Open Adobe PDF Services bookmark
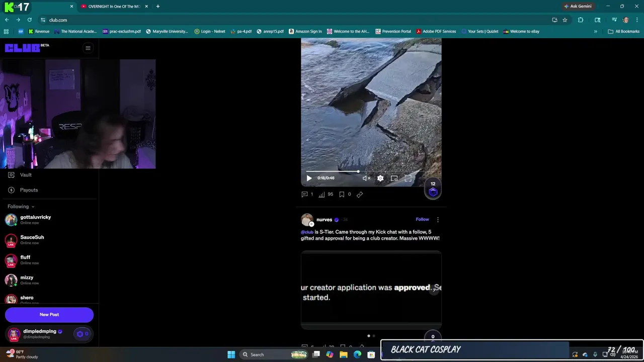644x362 pixels. (x=436, y=31)
